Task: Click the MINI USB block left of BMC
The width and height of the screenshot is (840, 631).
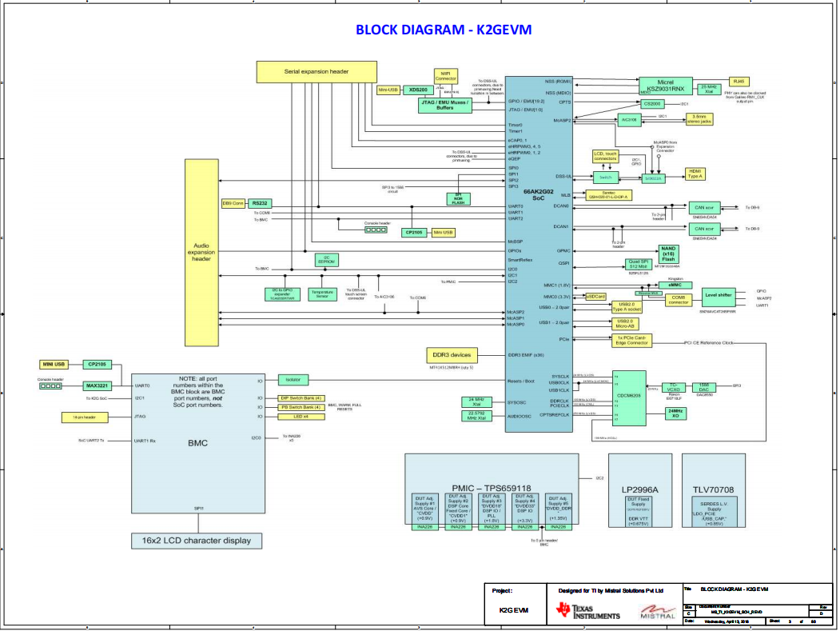Action: 54,365
